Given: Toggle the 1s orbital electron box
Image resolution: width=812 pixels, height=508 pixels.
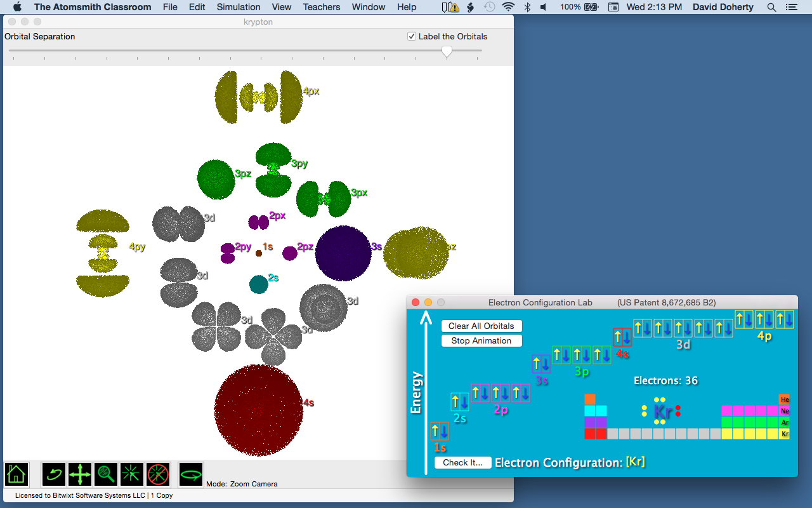Looking at the screenshot, I should (x=440, y=431).
